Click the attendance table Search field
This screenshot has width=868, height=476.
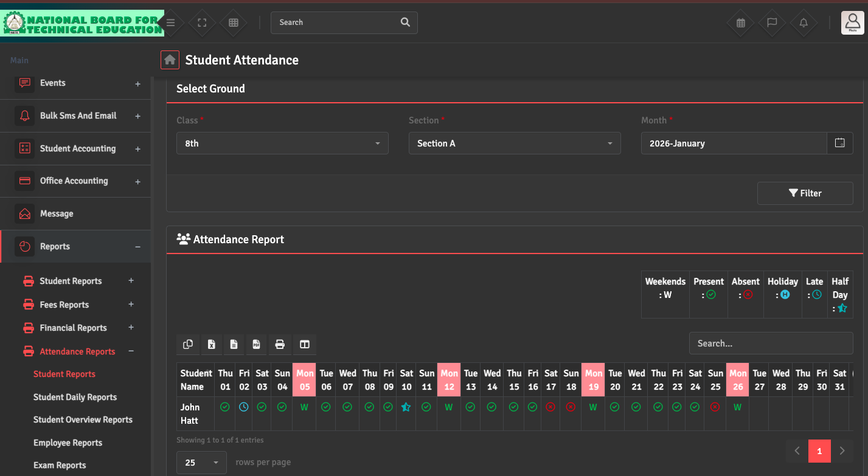771,343
